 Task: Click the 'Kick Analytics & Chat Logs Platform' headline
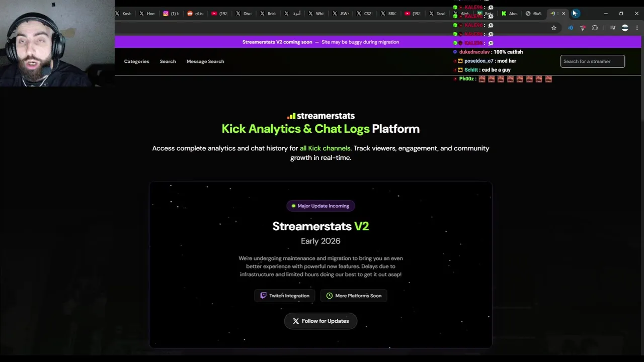[x=320, y=129]
